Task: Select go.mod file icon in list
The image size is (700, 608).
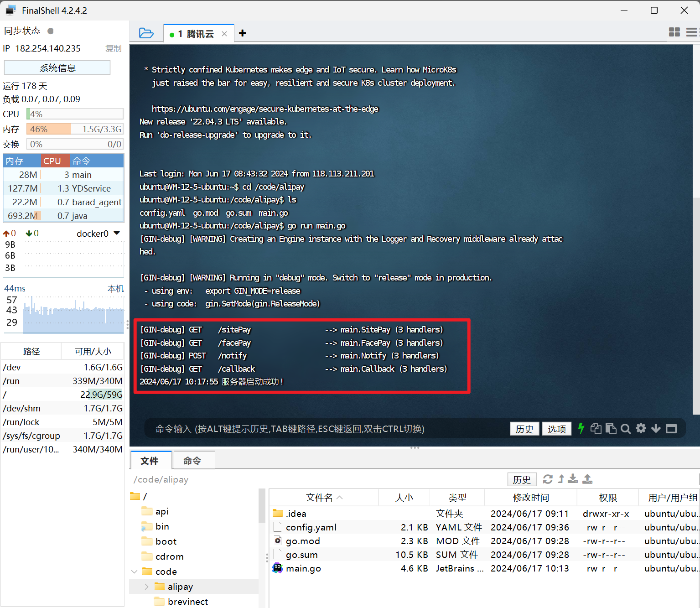Action: click(x=278, y=540)
